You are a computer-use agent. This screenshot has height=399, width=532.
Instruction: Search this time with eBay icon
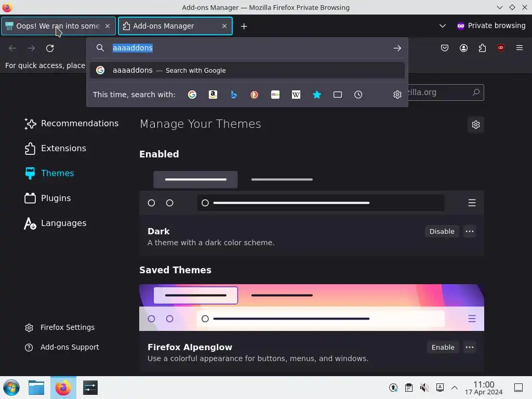275,95
